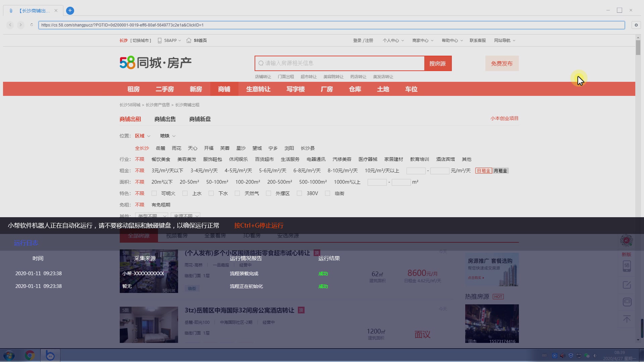Select the 生意转让 navigation tab

coord(258,89)
